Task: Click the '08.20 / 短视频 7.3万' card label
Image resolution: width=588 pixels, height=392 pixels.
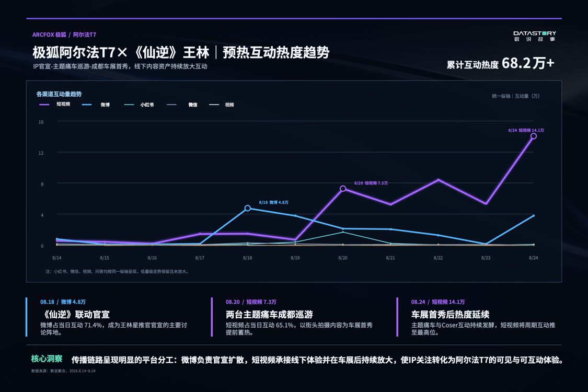Action: [251, 302]
